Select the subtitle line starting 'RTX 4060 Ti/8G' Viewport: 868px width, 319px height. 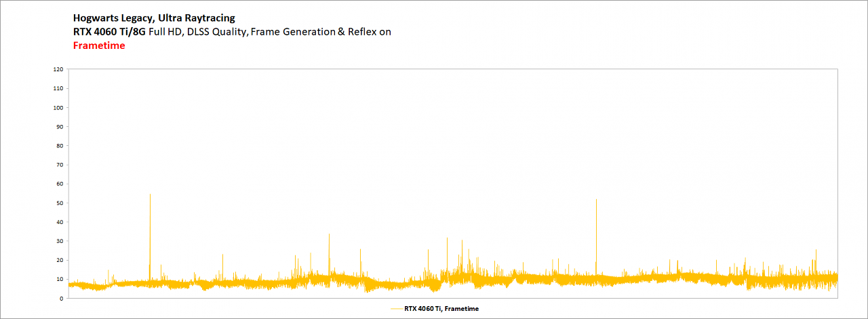pyautogui.click(x=232, y=32)
